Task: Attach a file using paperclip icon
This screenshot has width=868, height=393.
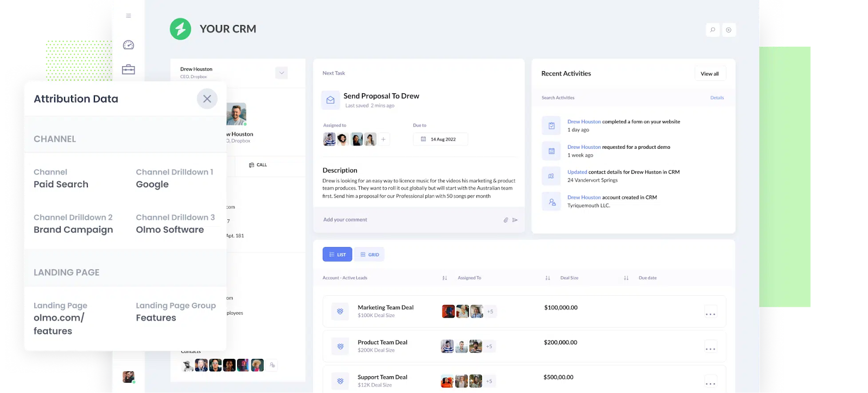Action: pos(506,220)
